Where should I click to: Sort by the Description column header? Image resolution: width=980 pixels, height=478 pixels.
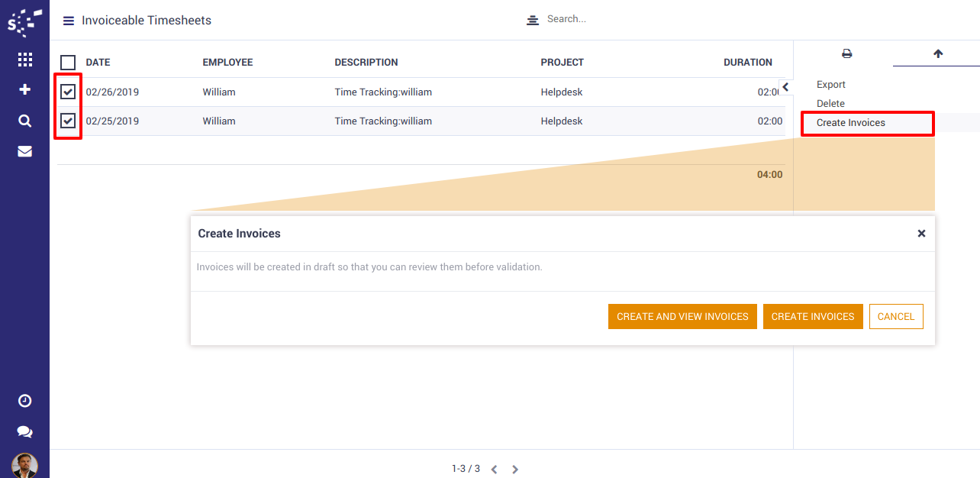[366, 63]
